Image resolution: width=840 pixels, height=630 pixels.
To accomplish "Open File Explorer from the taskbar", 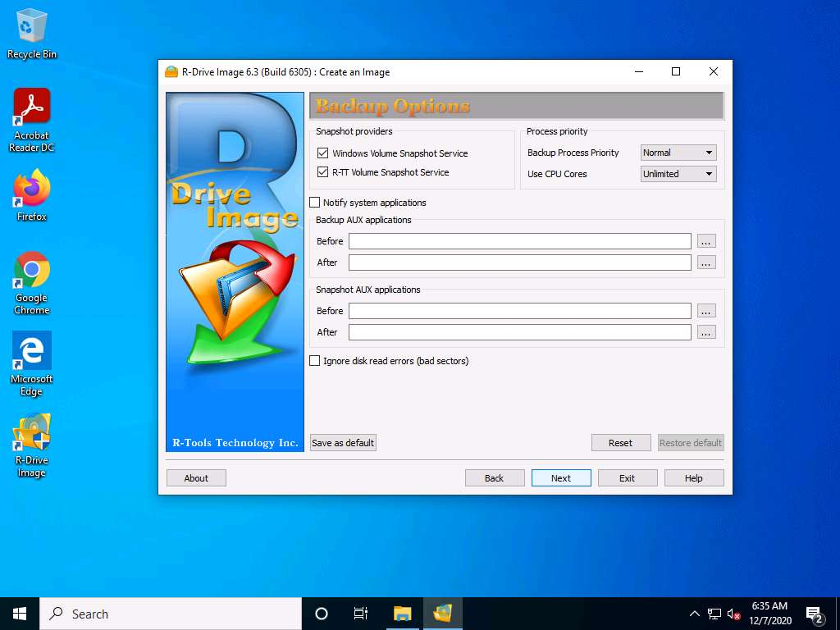I will [x=402, y=614].
